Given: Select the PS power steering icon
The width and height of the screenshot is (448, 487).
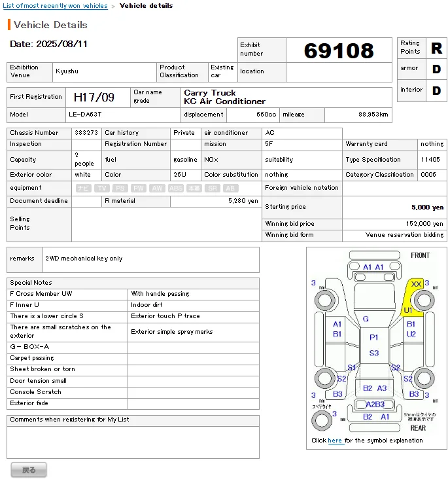Looking at the screenshot, I should (x=120, y=188).
